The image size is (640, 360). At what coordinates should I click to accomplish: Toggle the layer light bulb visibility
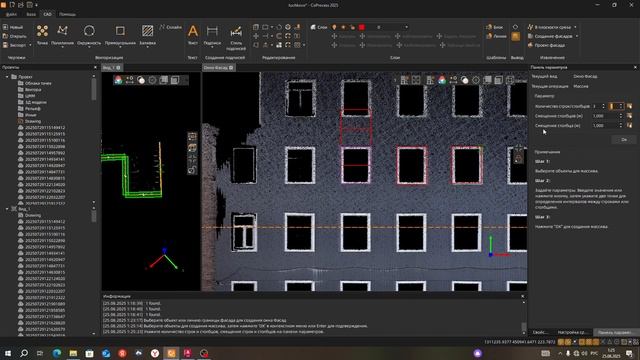click(334, 27)
